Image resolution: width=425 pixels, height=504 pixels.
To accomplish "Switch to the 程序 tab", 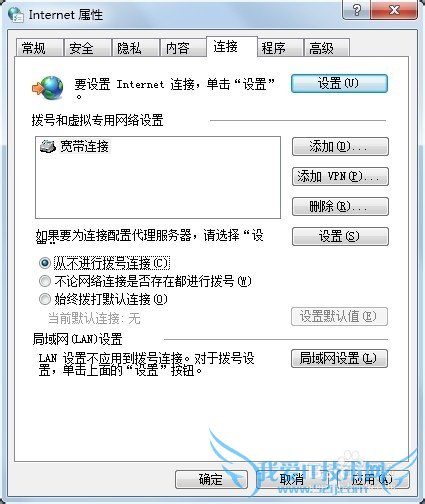I will pyautogui.click(x=280, y=48).
